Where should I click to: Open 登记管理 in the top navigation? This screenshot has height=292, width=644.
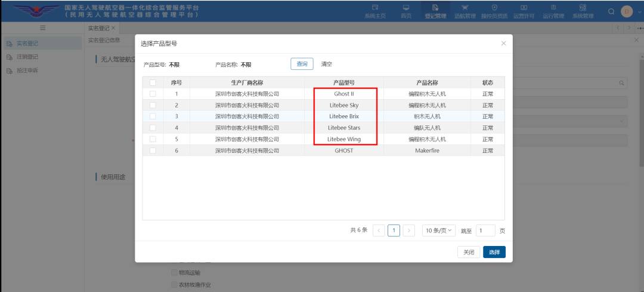click(435, 11)
